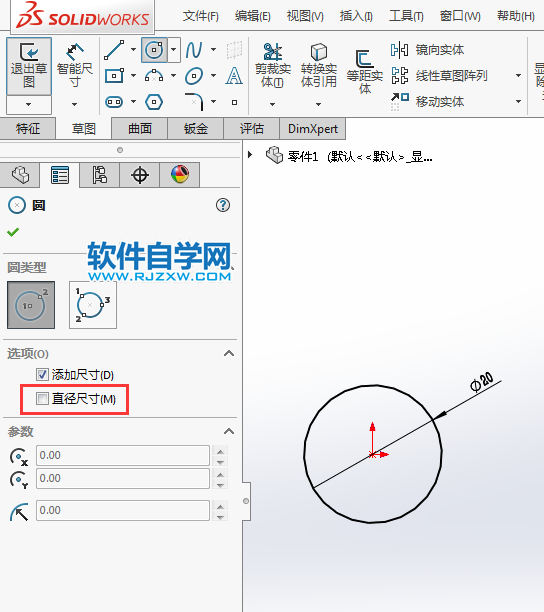Open the Circle tool dropdown arrow

point(174,50)
